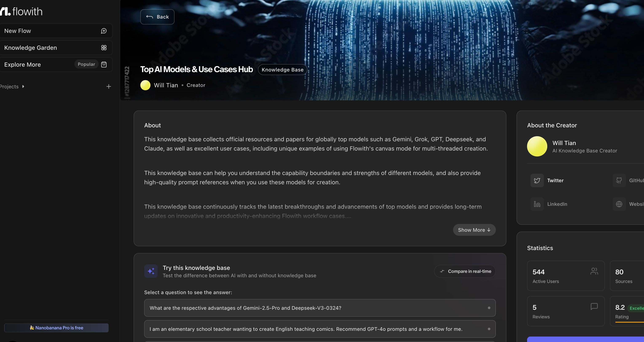Click the Twitter bird icon
This screenshot has width=644, height=342.
(x=537, y=180)
